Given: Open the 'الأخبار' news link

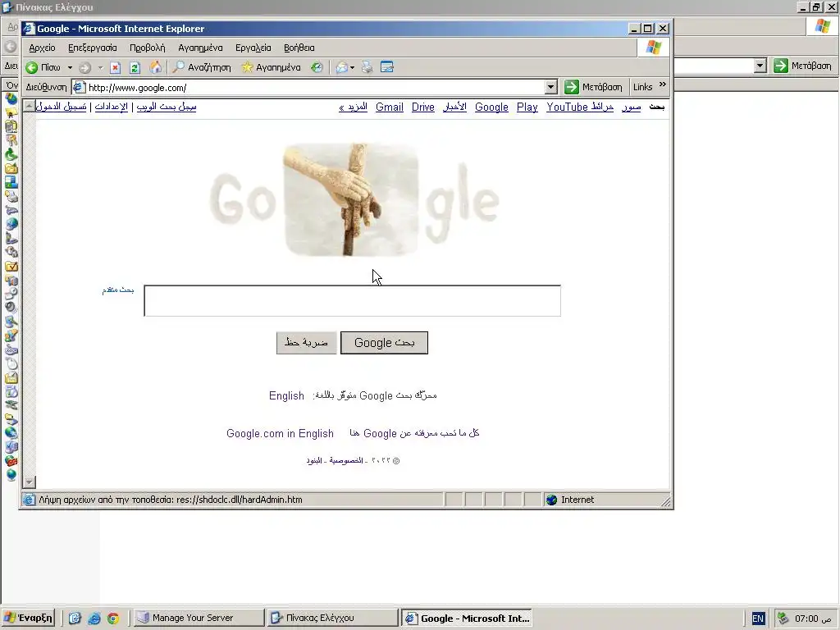Looking at the screenshot, I should pos(454,107).
